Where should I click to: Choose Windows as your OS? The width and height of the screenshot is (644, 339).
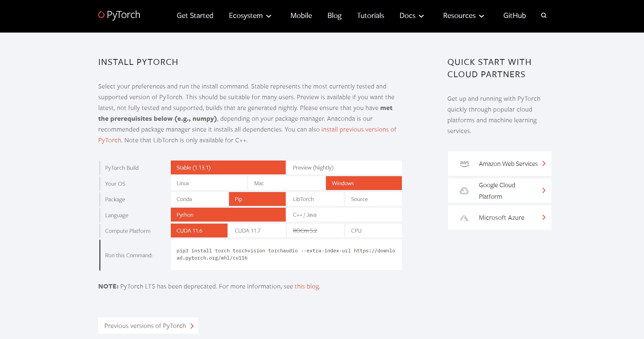364,183
